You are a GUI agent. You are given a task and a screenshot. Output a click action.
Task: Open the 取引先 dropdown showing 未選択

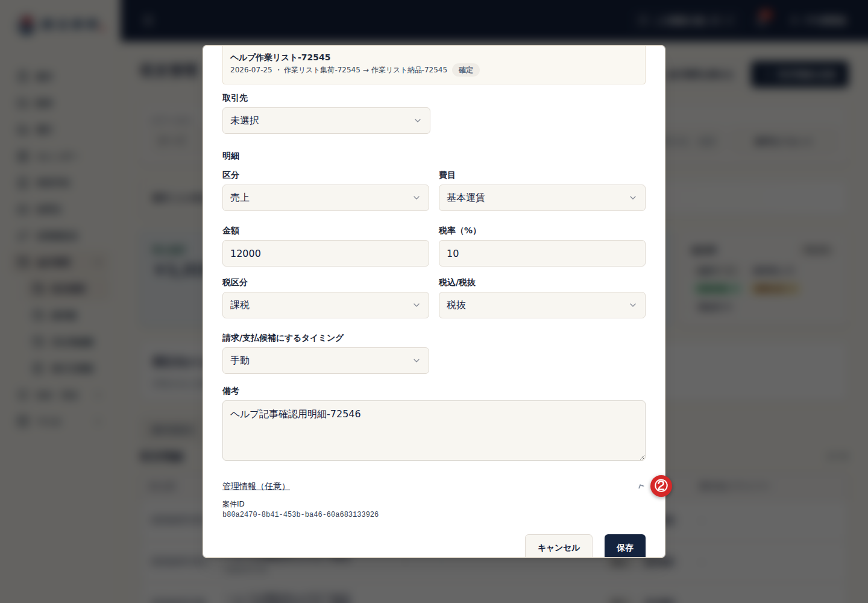coord(326,121)
